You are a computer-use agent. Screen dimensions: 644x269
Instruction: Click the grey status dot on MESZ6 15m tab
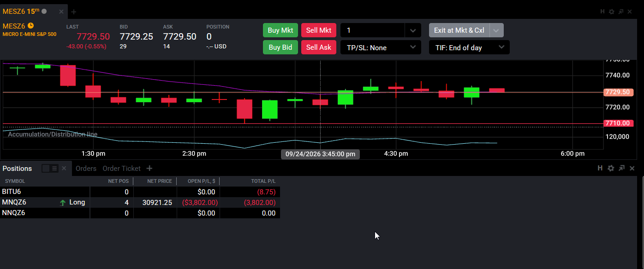coord(44,12)
